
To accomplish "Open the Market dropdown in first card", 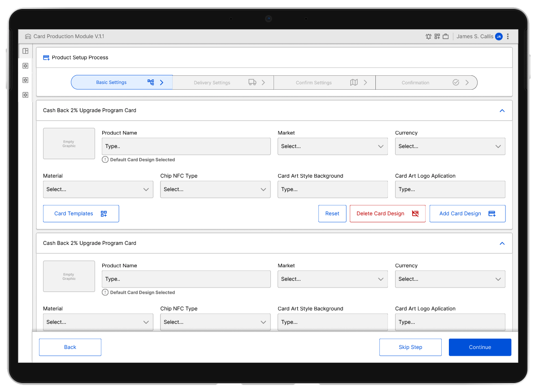I will point(332,146).
